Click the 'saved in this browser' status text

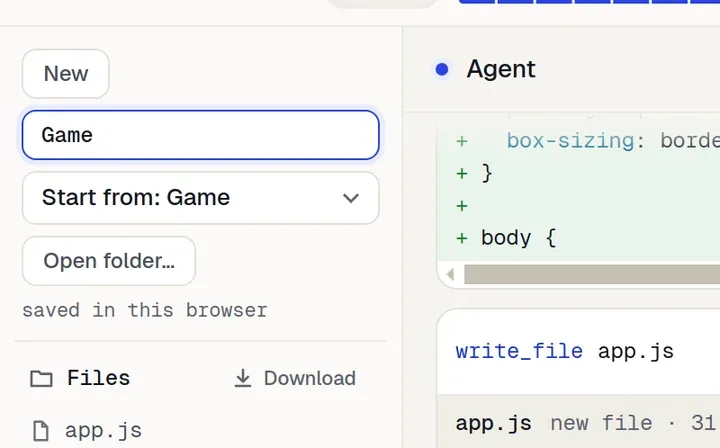click(x=145, y=311)
